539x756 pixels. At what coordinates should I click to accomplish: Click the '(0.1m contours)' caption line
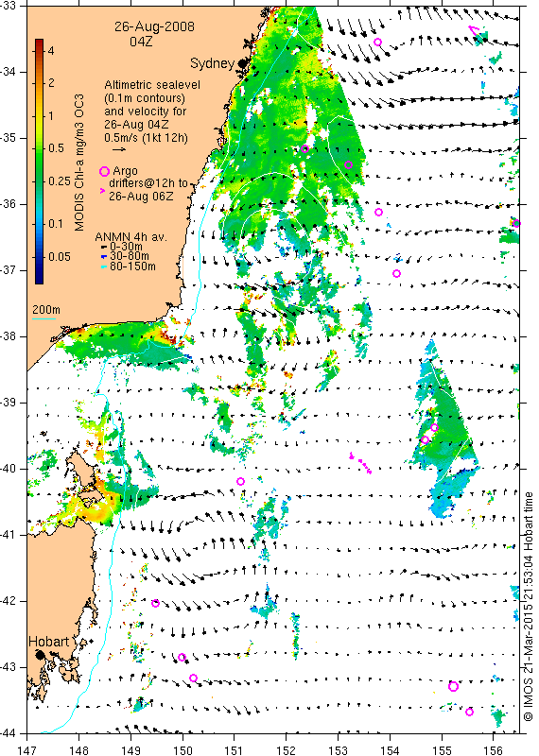(145, 98)
